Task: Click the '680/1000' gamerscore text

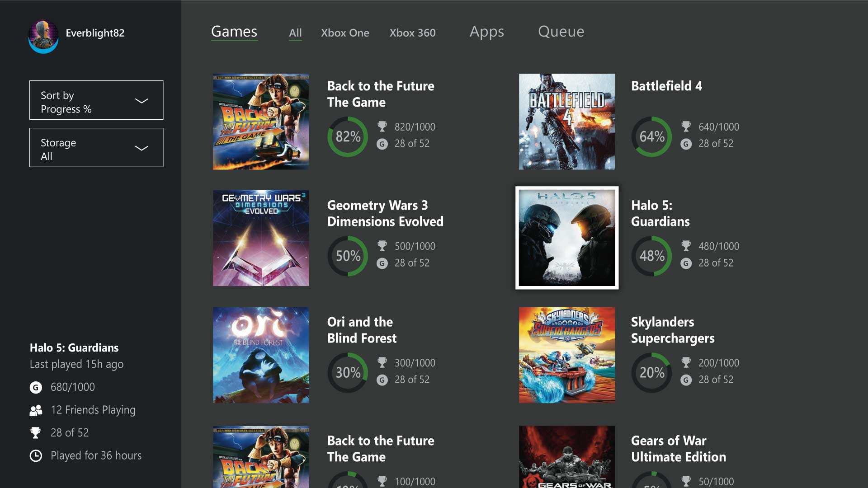Action: pyautogui.click(x=73, y=387)
